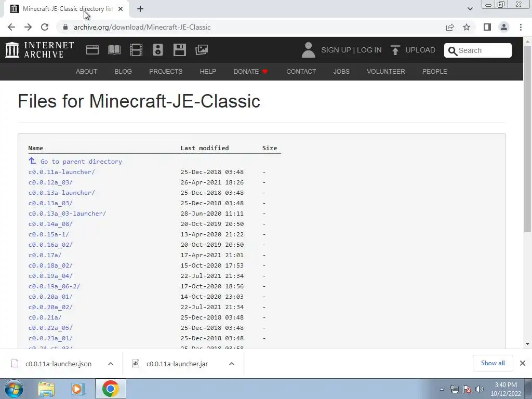Open the JOBS menu item
Image resolution: width=532 pixels, height=399 pixels.
[341, 72]
